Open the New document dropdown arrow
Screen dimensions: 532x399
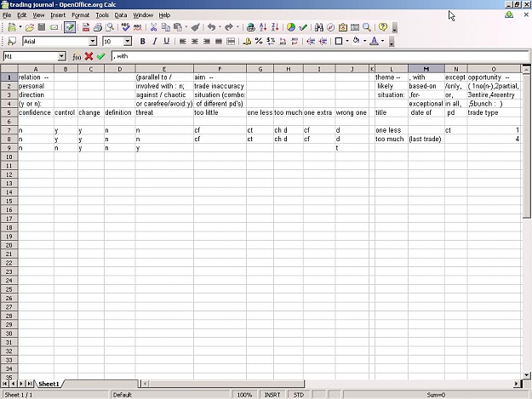point(20,27)
